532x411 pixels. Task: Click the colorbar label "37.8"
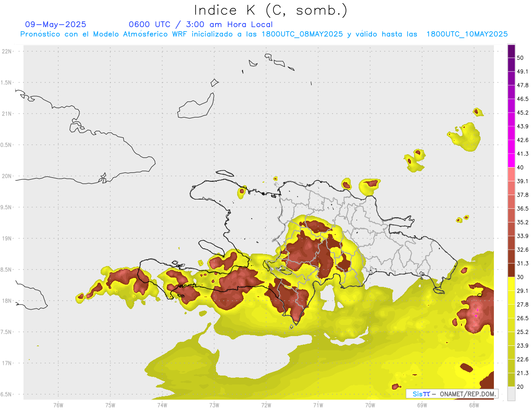523,195
